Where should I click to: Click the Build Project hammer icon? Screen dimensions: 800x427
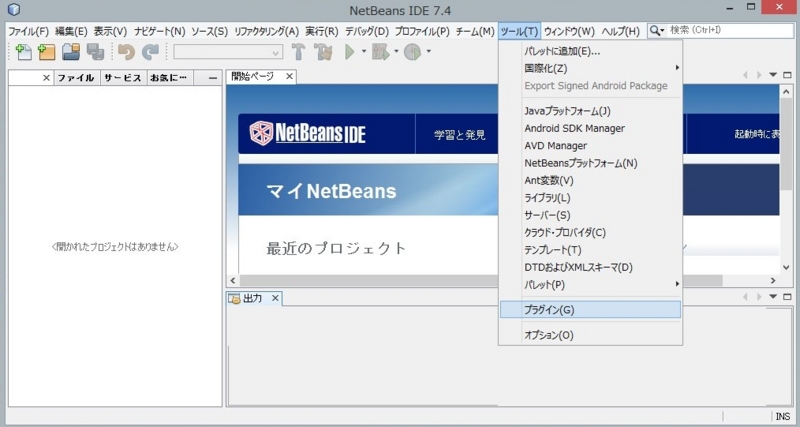298,52
